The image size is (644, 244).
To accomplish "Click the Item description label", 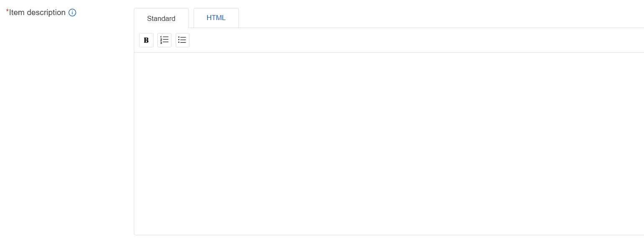I will [37, 13].
